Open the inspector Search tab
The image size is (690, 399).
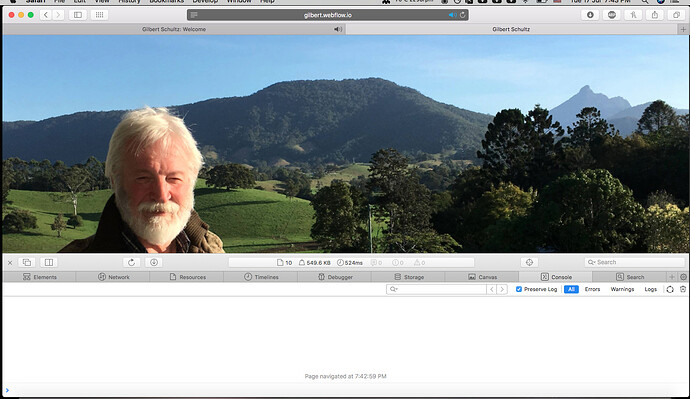630,277
